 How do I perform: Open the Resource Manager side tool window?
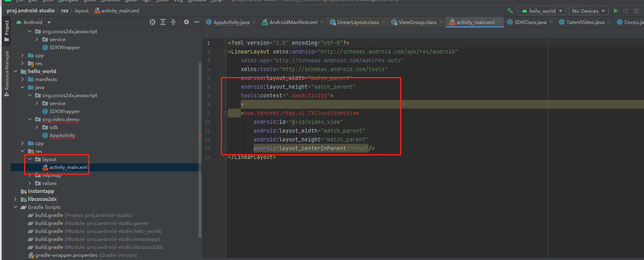tap(6, 73)
